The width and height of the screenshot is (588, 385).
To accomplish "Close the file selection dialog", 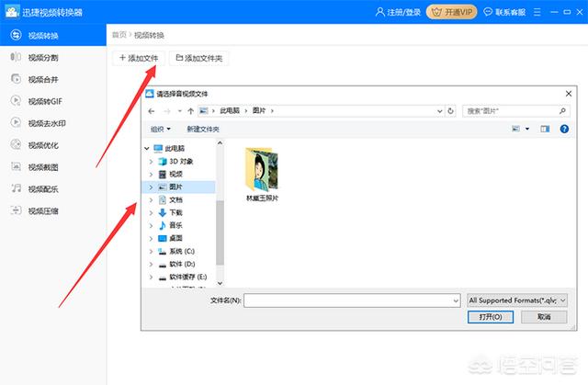I will pyautogui.click(x=569, y=94).
